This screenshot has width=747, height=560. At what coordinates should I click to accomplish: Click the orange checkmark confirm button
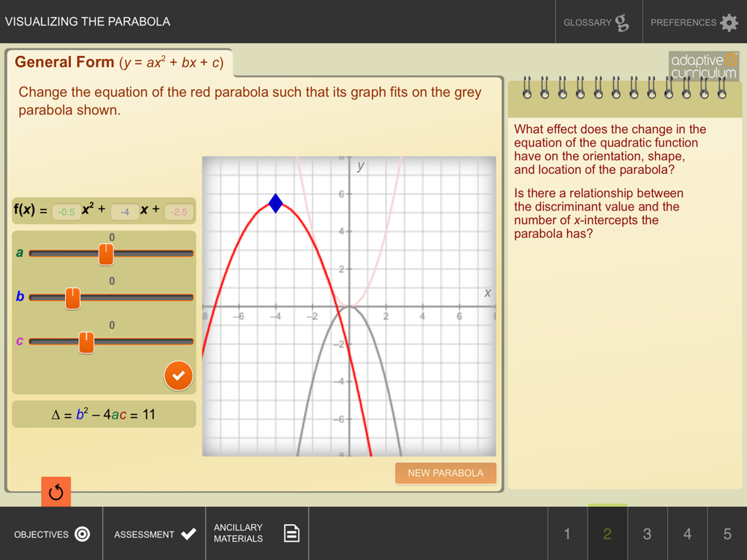tap(179, 376)
